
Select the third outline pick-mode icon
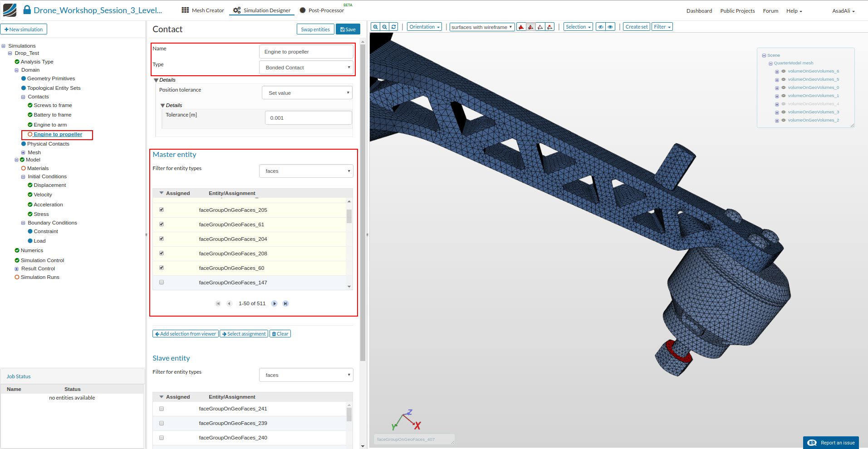coord(540,27)
